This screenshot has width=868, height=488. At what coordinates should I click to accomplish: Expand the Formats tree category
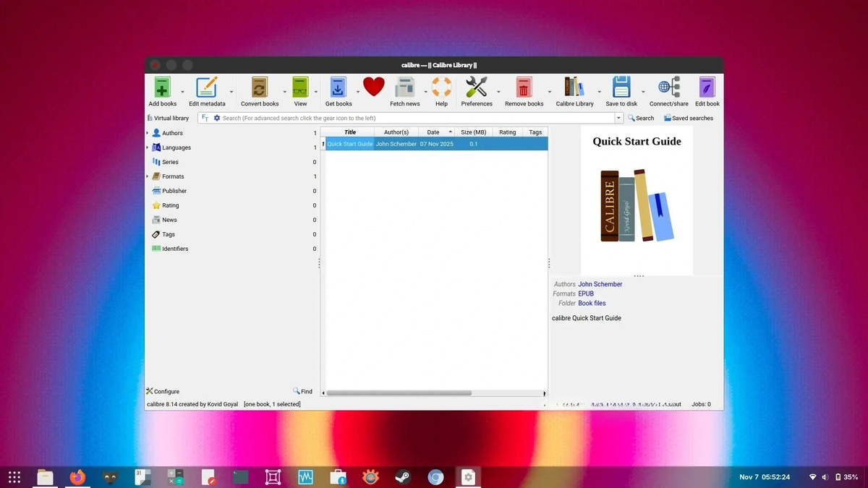[x=148, y=176]
